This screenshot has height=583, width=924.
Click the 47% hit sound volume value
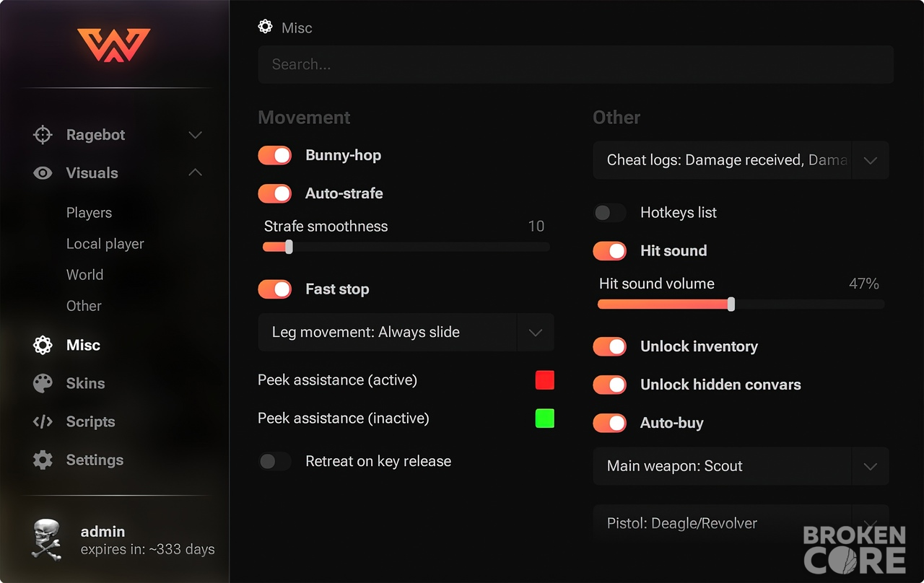[864, 284]
